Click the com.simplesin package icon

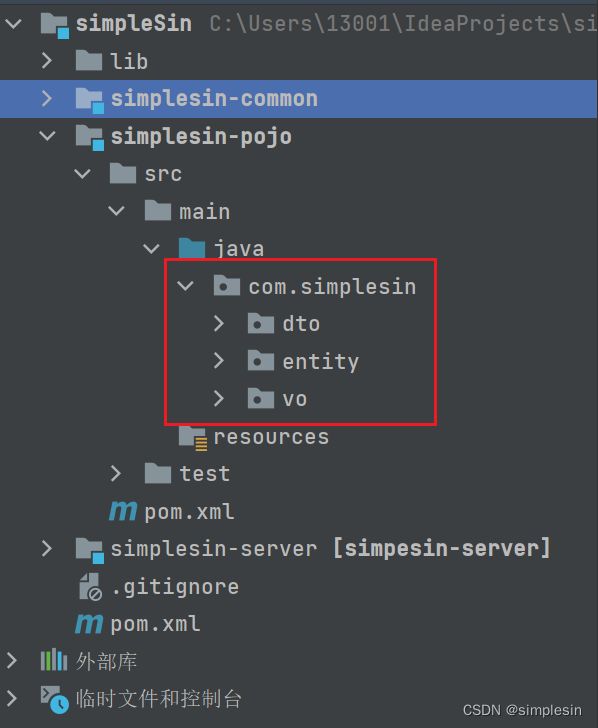(x=227, y=286)
